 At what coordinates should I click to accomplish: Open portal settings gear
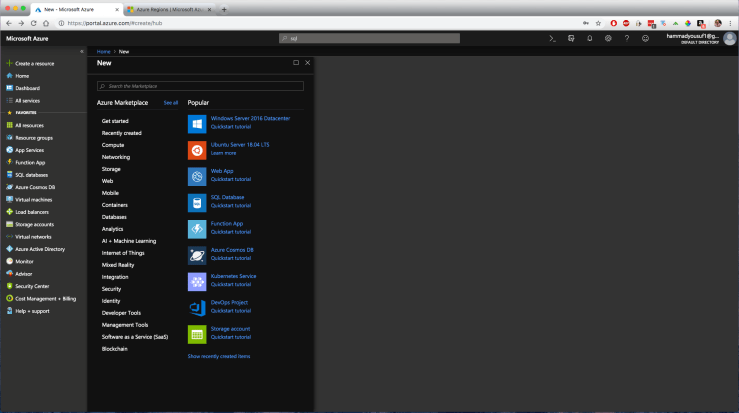pos(608,39)
